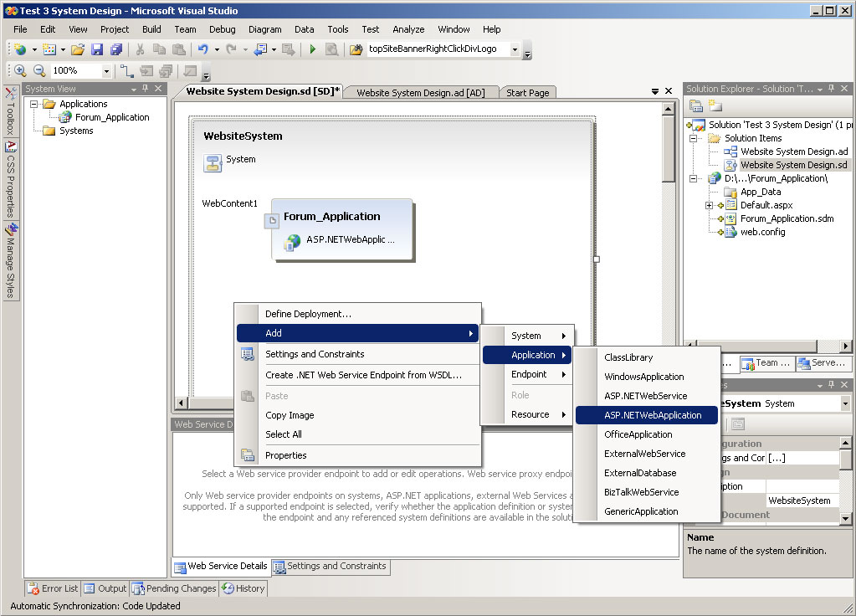
Task: Zoom out of the diagram with the magnifier minus
Action: [x=39, y=70]
